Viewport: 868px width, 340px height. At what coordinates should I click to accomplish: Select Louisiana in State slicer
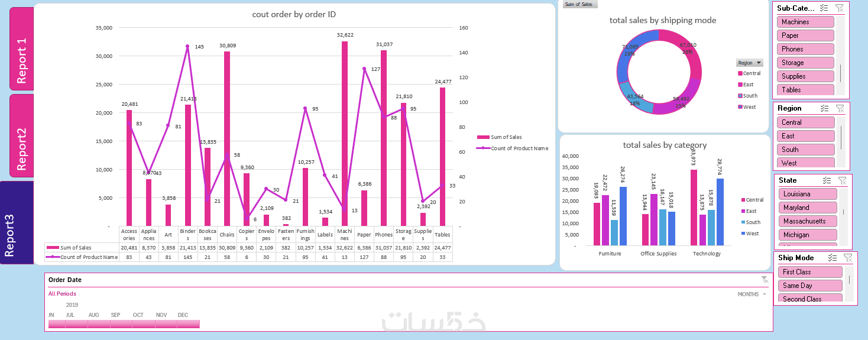(x=807, y=194)
